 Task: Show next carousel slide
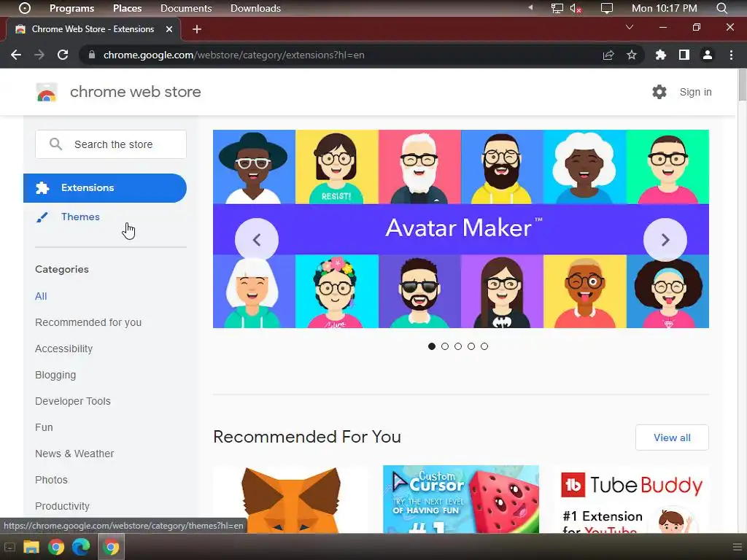click(665, 239)
